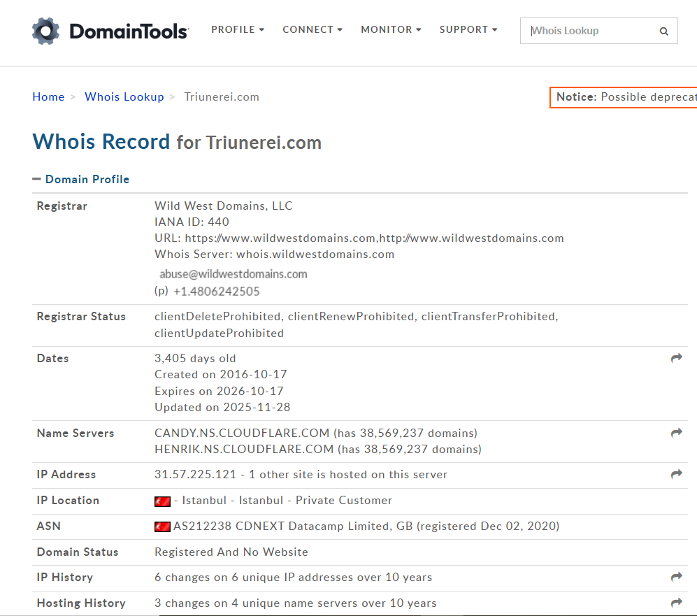Click Expires on 2026-10-17
The image size is (697, 616).
219,391
